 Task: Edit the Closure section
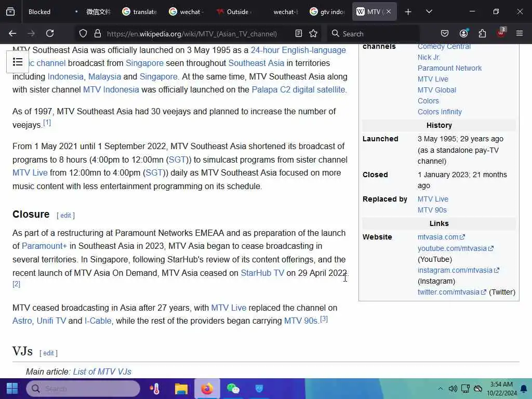click(66, 215)
